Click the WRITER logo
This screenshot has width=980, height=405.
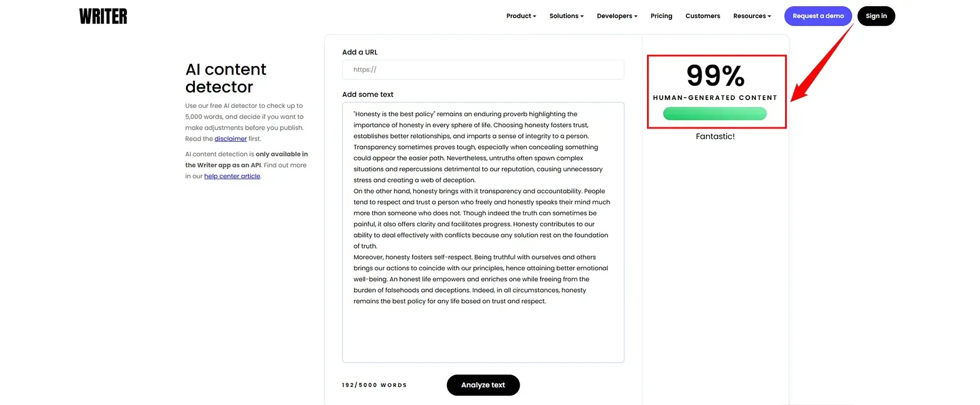102,16
